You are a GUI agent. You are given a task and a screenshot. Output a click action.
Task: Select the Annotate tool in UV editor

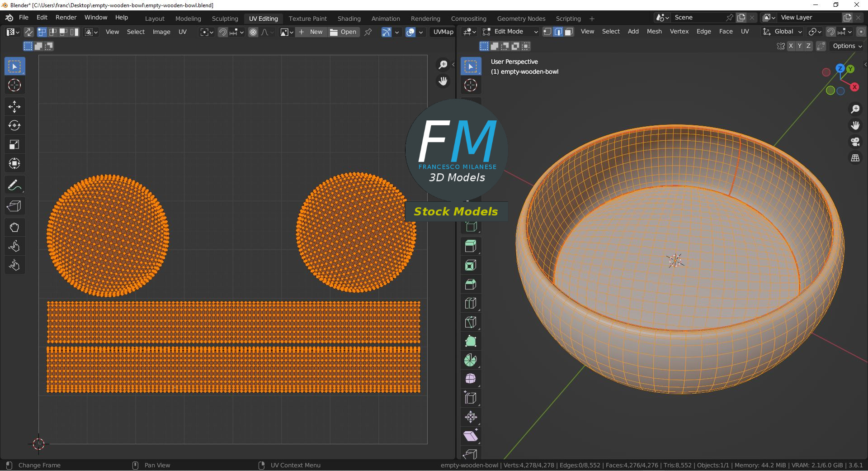(x=14, y=185)
